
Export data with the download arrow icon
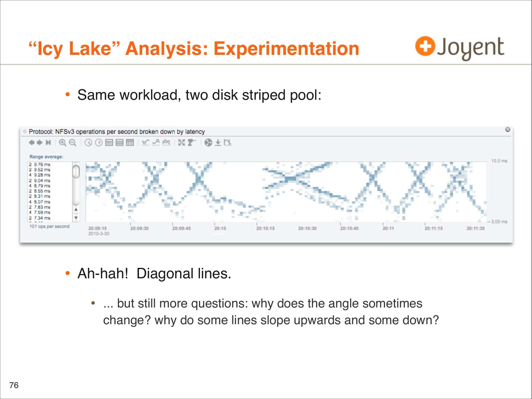(x=218, y=143)
